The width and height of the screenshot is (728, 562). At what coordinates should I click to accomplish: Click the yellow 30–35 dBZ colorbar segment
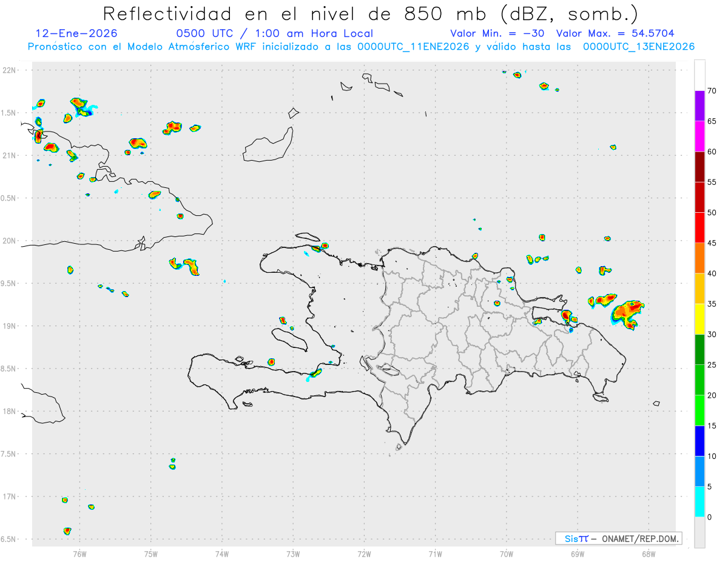point(699,319)
